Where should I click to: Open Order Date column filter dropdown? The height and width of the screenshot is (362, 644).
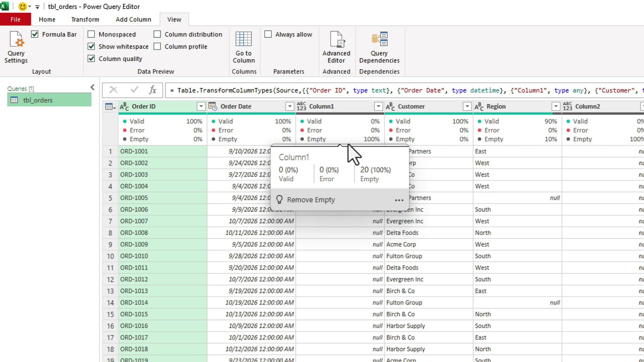pos(290,107)
